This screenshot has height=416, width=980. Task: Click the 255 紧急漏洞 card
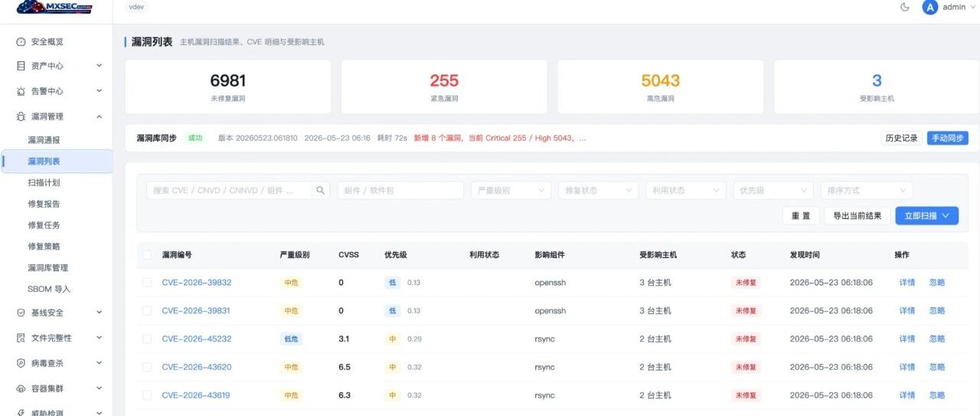(444, 87)
